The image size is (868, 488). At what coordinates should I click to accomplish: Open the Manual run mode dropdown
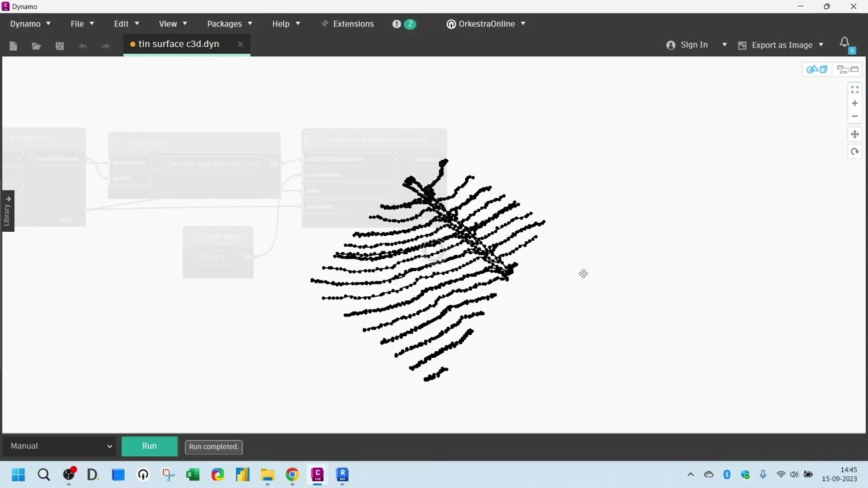tap(61, 446)
